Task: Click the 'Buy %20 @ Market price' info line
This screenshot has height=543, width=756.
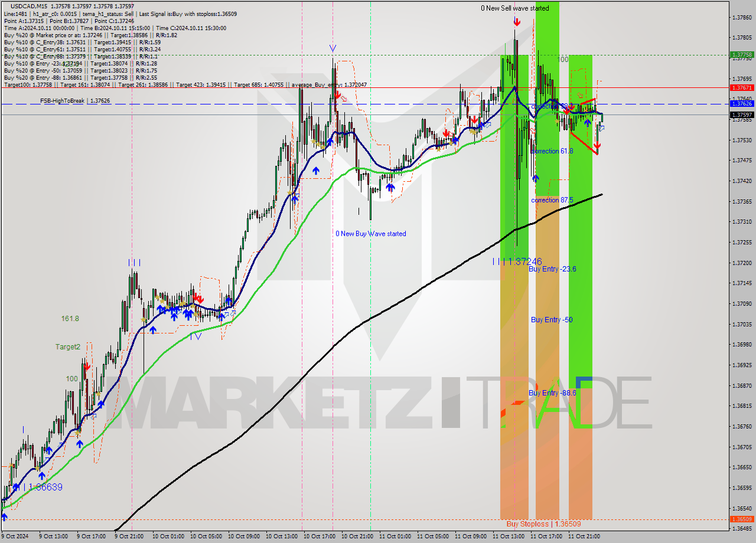Action: (90, 35)
